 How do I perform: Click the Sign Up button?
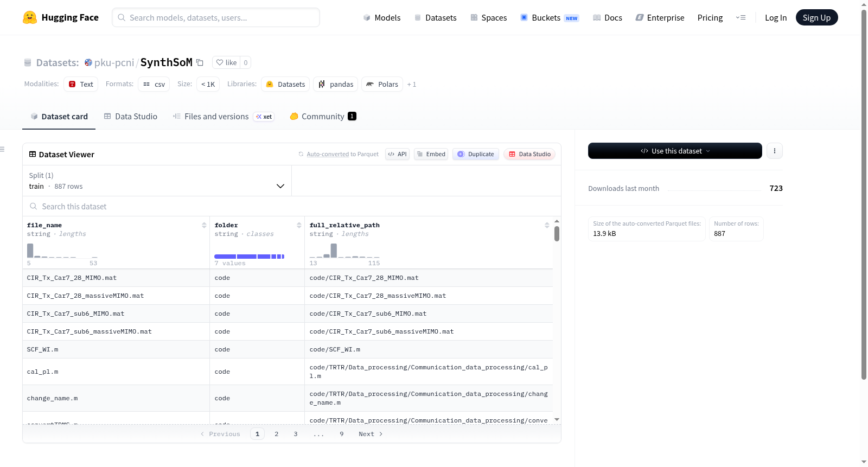point(816,17)
